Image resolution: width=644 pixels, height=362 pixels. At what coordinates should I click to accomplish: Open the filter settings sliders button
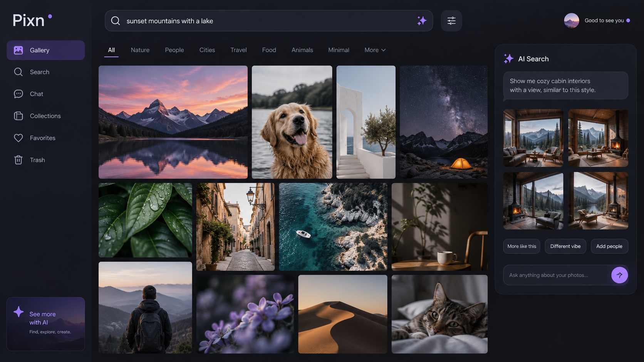click(451, 21)
